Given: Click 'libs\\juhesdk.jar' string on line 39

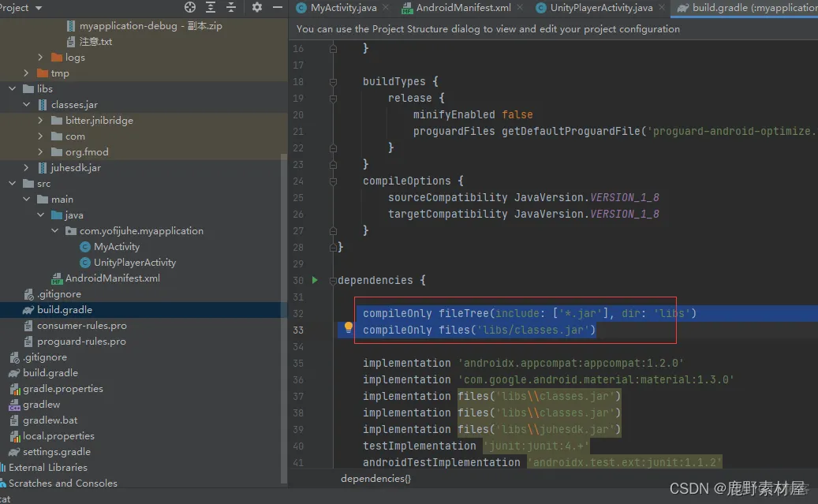Looking at the screenshot, I should point(555,429).
